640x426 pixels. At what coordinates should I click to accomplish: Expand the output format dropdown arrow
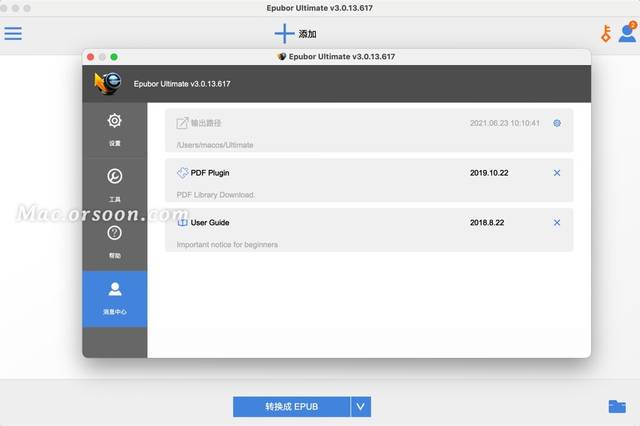[361, 407]
